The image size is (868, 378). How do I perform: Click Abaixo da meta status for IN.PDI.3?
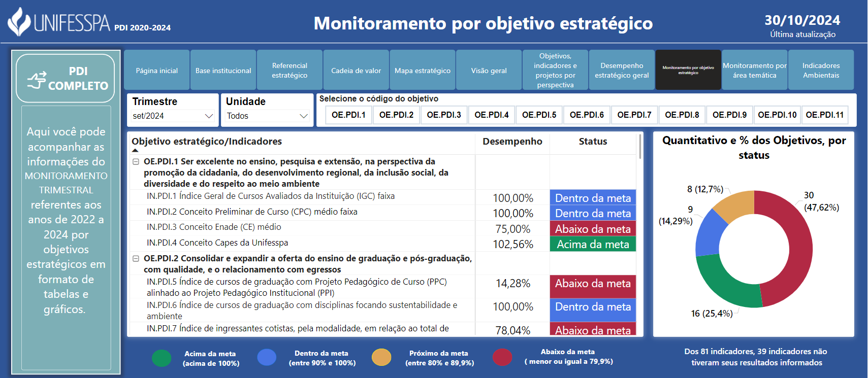[x=593, y=229]
